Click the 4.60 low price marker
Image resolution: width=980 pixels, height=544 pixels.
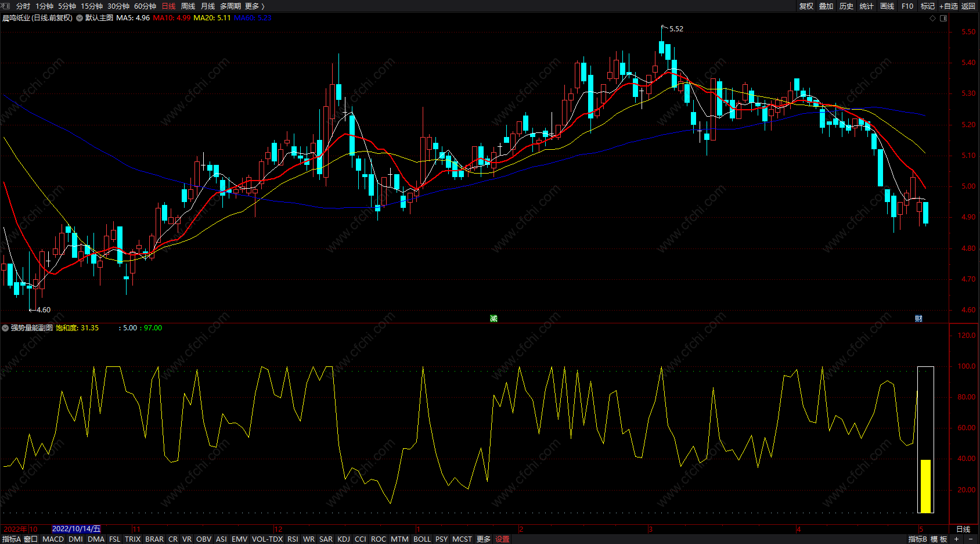pos(43,309)
